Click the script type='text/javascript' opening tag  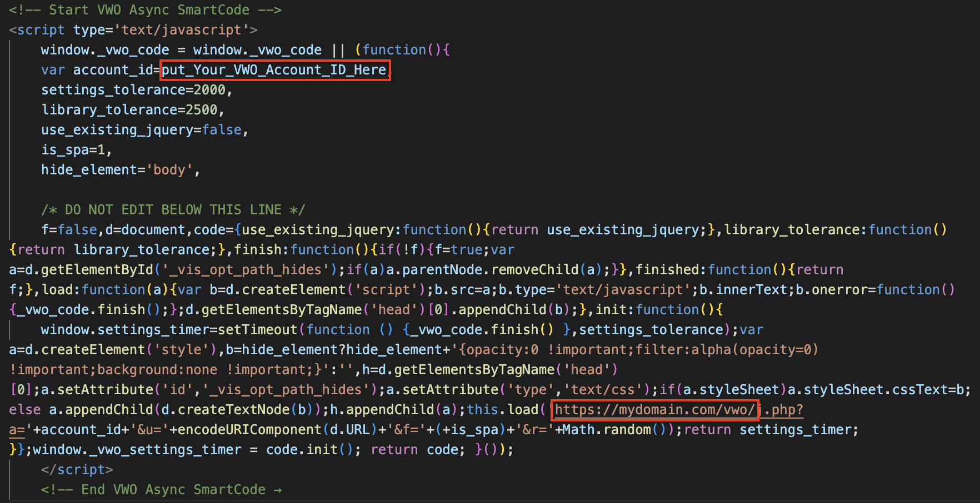(133, 30)
